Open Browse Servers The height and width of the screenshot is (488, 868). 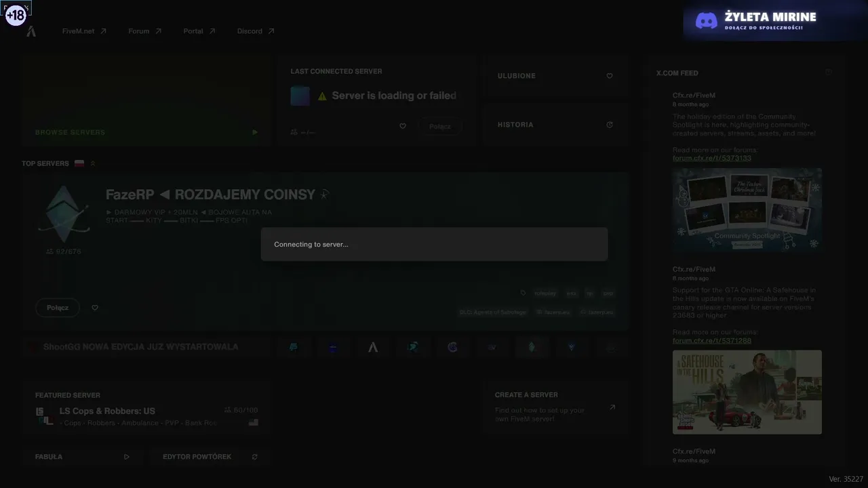[x=146, y=100]
